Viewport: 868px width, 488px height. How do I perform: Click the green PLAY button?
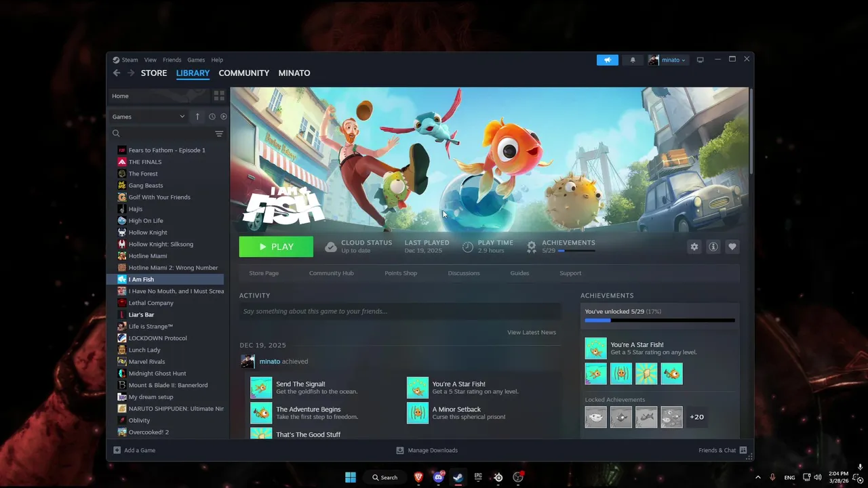pyautogui.click(x=276, y=247)
